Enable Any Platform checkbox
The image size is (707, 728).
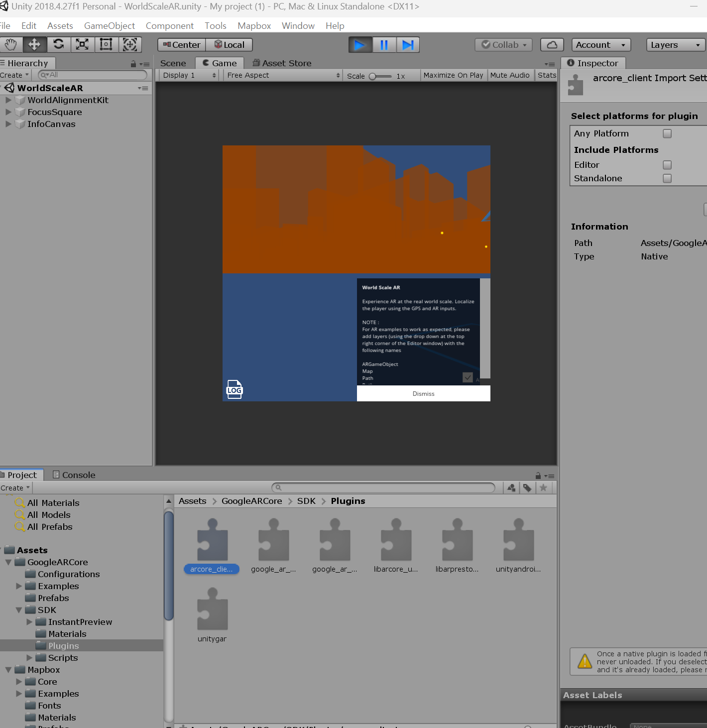tap(667, 133)
